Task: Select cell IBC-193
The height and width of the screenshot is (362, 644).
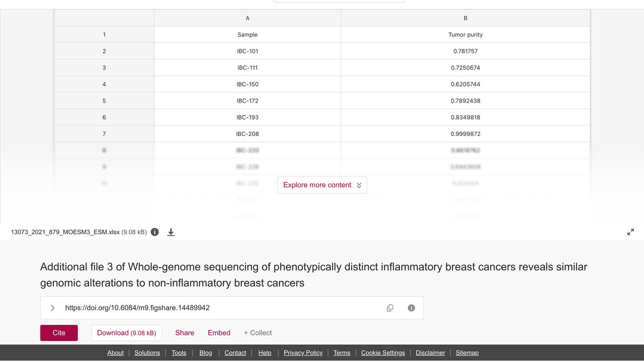Action: [x=248, y=118]
